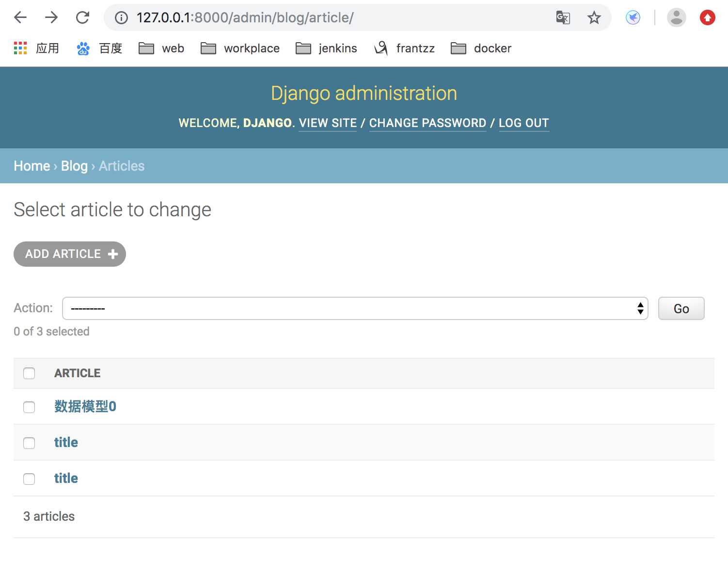Click the red Chrome update arrow icon
The image size is (728, 576).
707,18
